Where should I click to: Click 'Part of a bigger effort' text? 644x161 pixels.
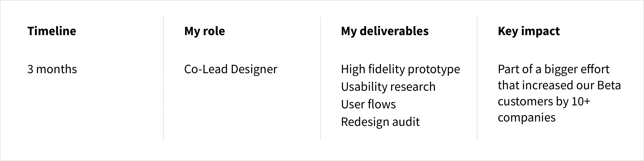[554, 70]
